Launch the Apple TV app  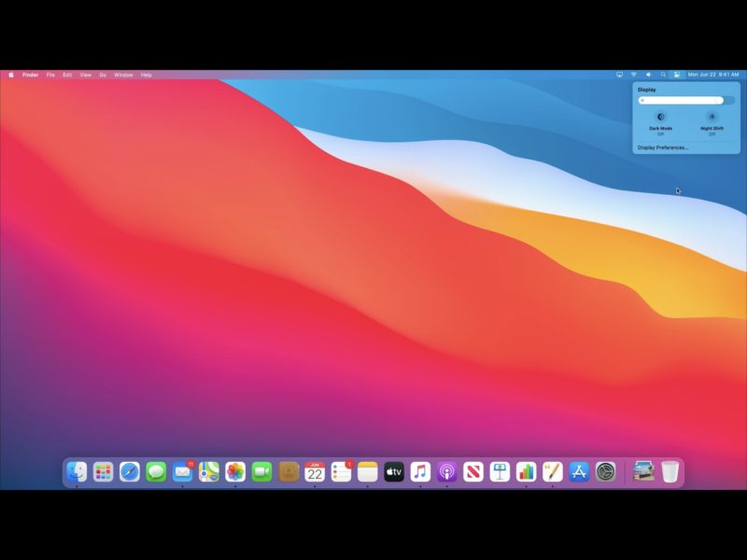click(x=394, y=472)
